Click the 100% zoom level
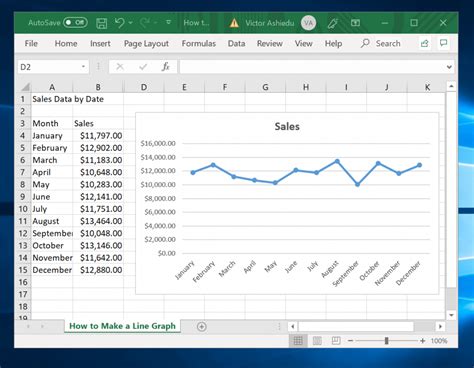This screenshot has width=474, height=368. [x=439, y=341]
